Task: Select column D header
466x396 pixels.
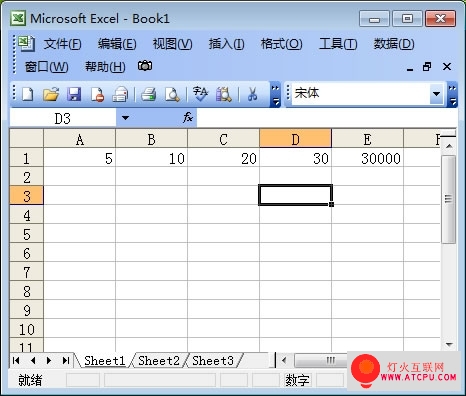Action: click(295, 139)
